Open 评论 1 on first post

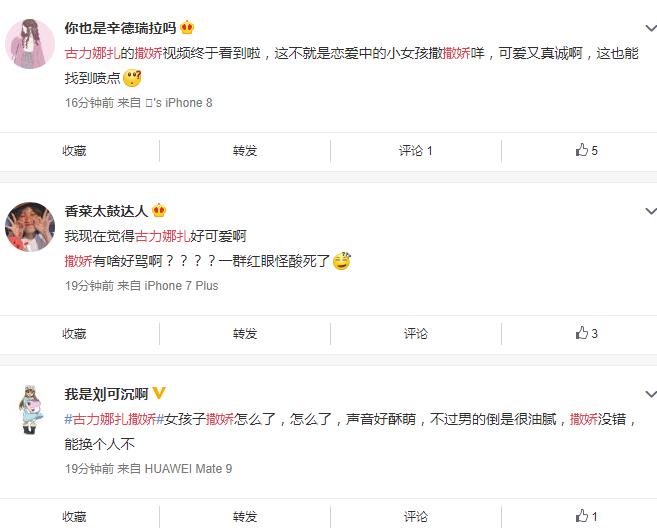[x=415, y=150]
